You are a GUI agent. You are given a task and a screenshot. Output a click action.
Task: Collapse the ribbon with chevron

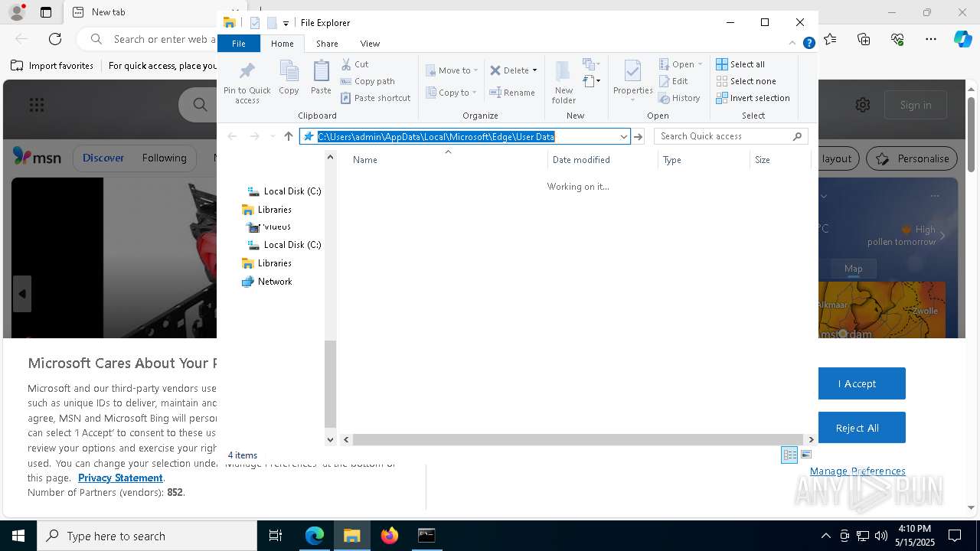click(792, 44)
